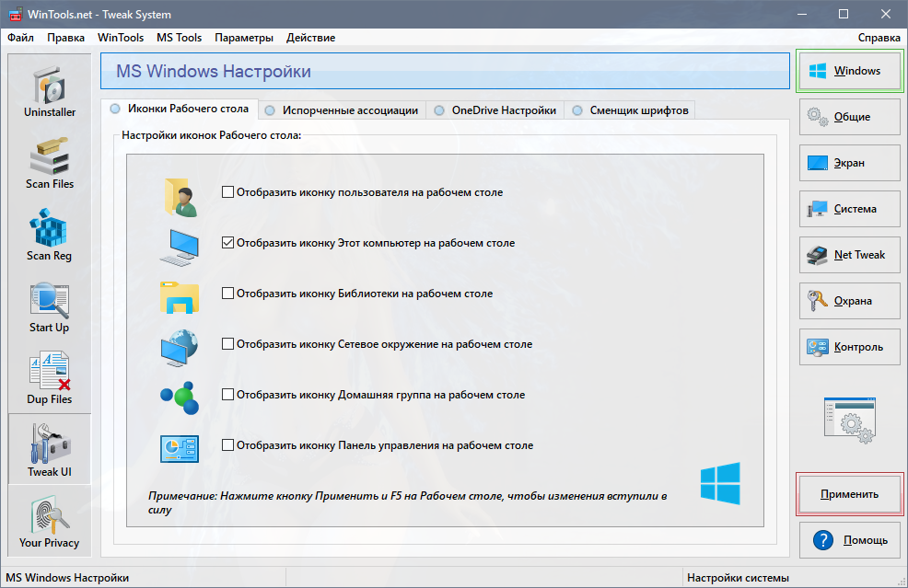Viewport: 908px width, 588px height.
Task: Enable showing Домашняя группа icon on desktop
Action: point(227,395)
